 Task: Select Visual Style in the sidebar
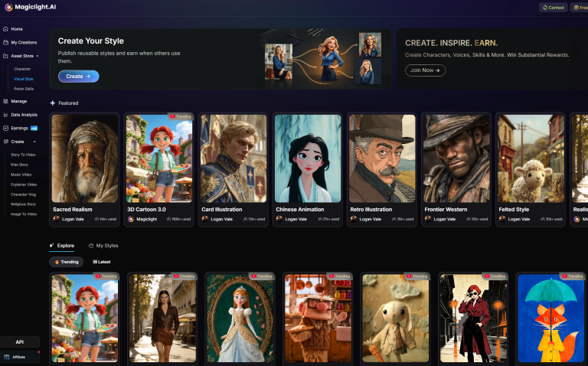click(x=24, y=79)
